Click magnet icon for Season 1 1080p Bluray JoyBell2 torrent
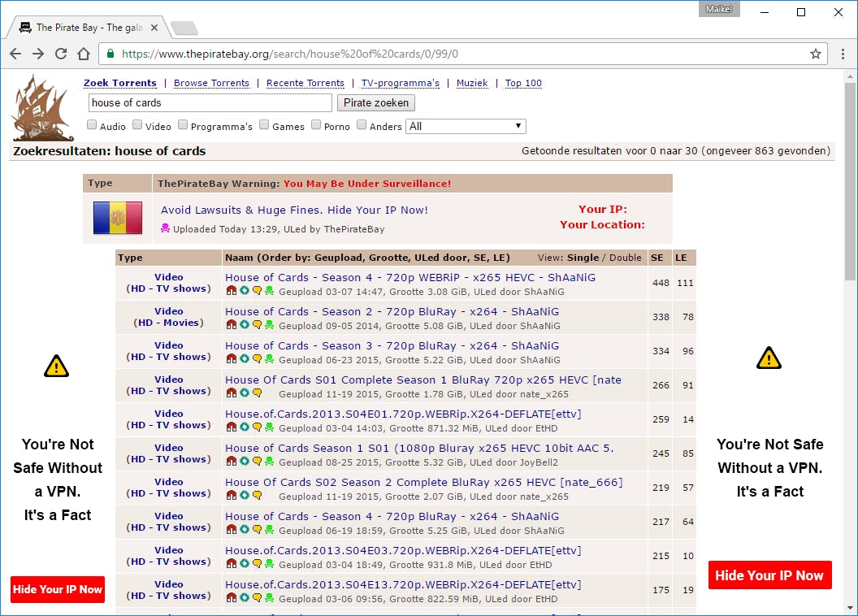Image resolution: width=858 pixels, height=616 pixels. click(x=232, y=462)
